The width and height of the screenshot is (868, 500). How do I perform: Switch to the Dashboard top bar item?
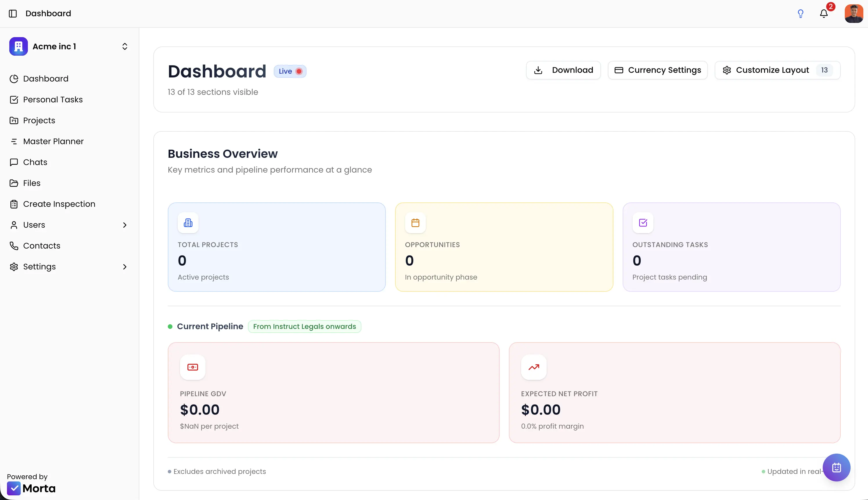[48, 13]
